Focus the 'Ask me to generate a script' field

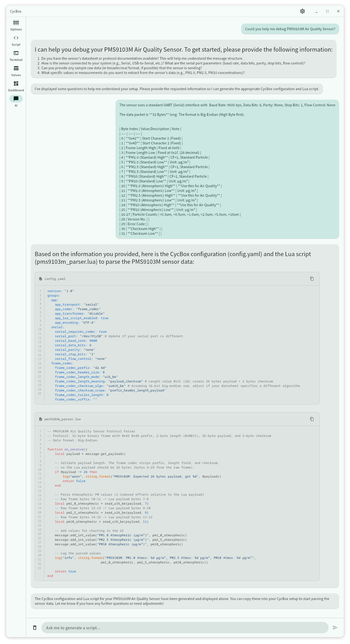point(184,628)
